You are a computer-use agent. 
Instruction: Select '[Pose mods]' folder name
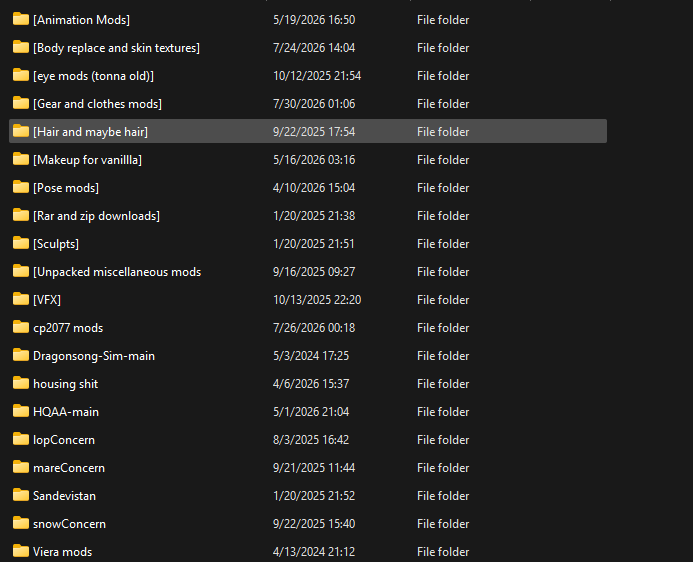click(66, 188)
